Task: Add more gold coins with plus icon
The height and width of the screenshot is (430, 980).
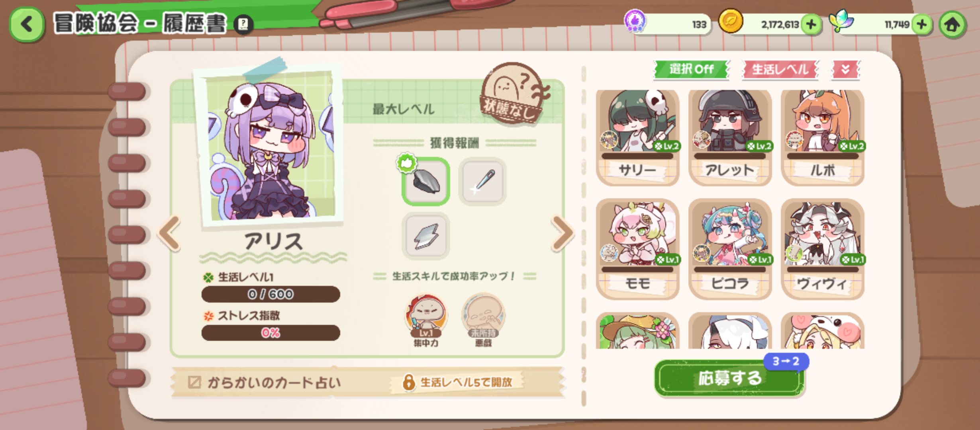Action: (811, 25)
